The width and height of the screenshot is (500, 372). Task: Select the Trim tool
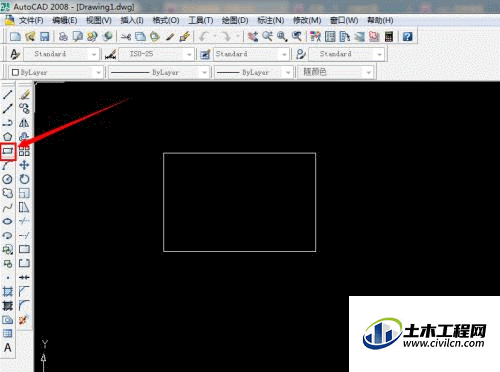click(x=24, y=221)
